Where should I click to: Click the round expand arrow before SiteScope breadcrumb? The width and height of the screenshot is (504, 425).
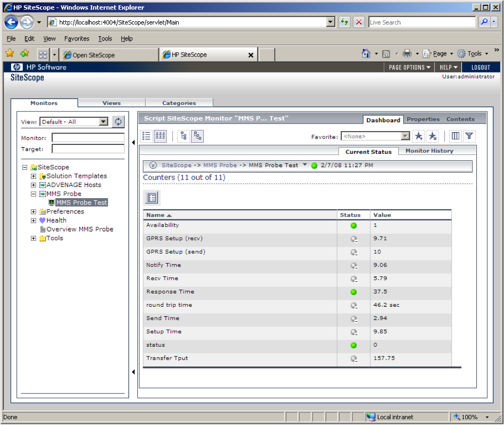tap(153, 166)
